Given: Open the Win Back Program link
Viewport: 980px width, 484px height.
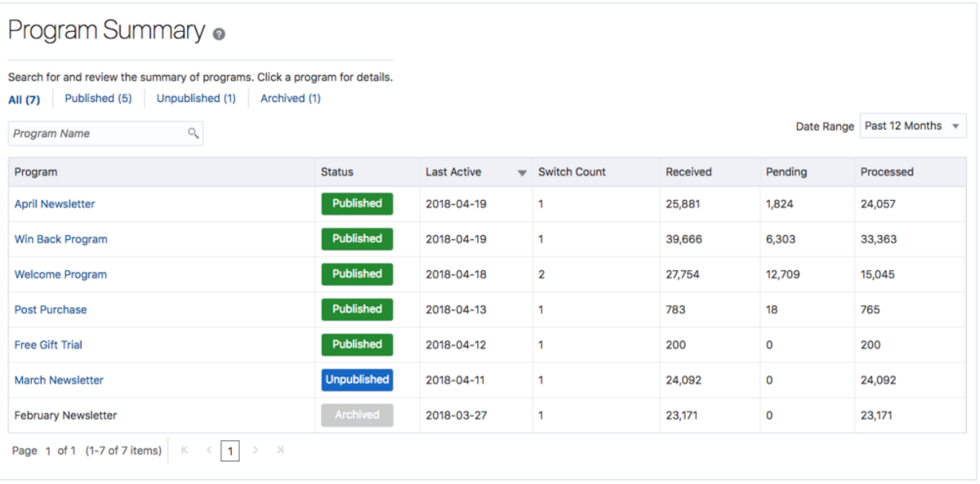Looking at the screenshot, I should pos(60,239).
